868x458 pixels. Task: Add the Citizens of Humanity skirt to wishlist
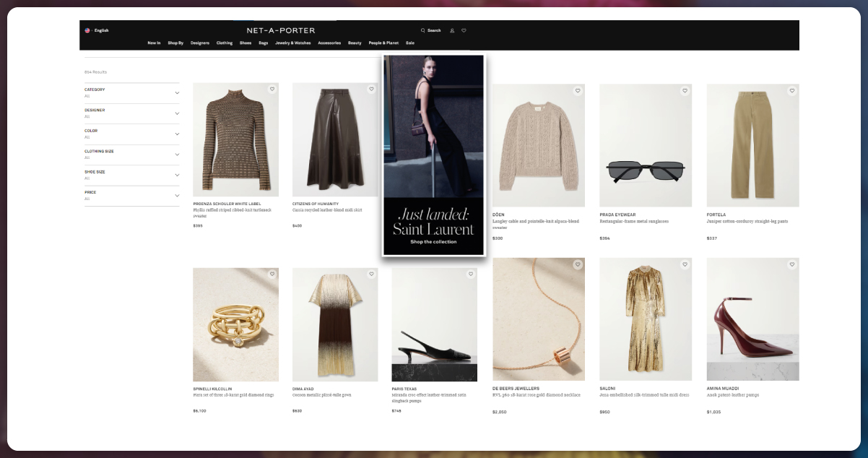(371, 90)
